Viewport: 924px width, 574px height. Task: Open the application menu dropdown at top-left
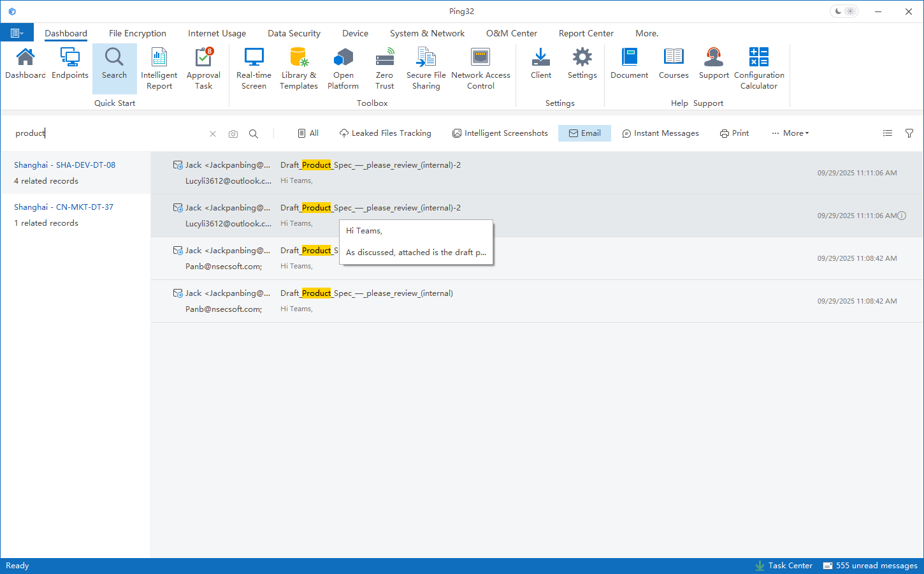pos(17,33)
